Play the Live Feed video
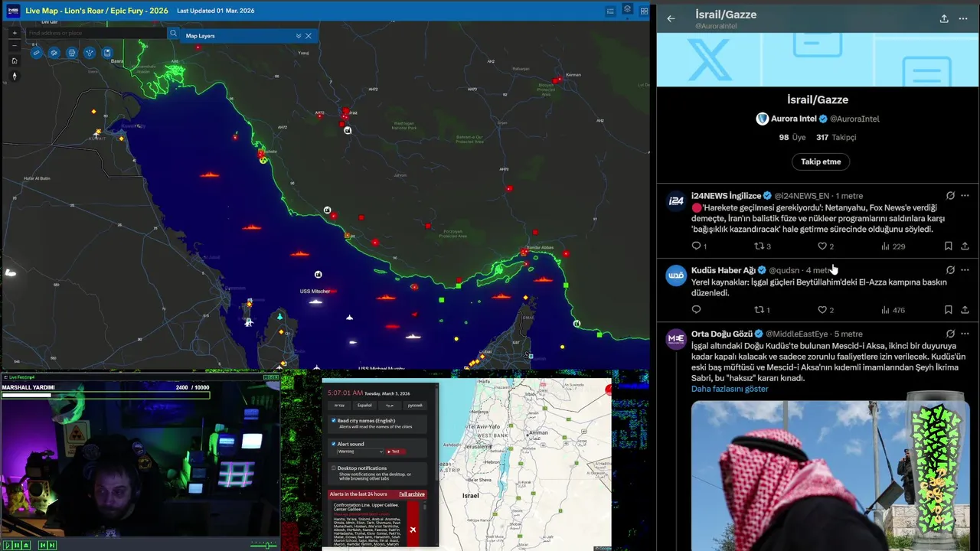Screen dimensions: 980x551 (x=8, y=545)
